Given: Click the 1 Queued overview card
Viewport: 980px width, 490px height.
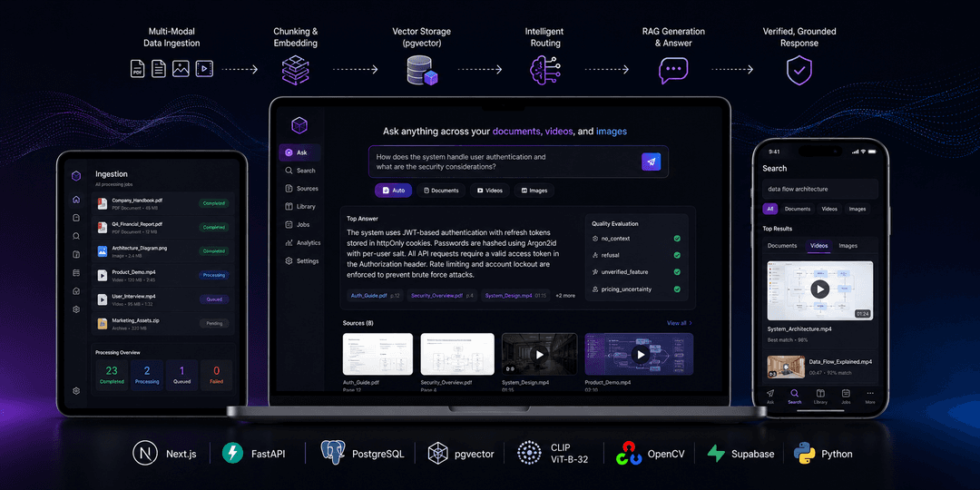Looking at the screenshot, I should coord(181,375).
